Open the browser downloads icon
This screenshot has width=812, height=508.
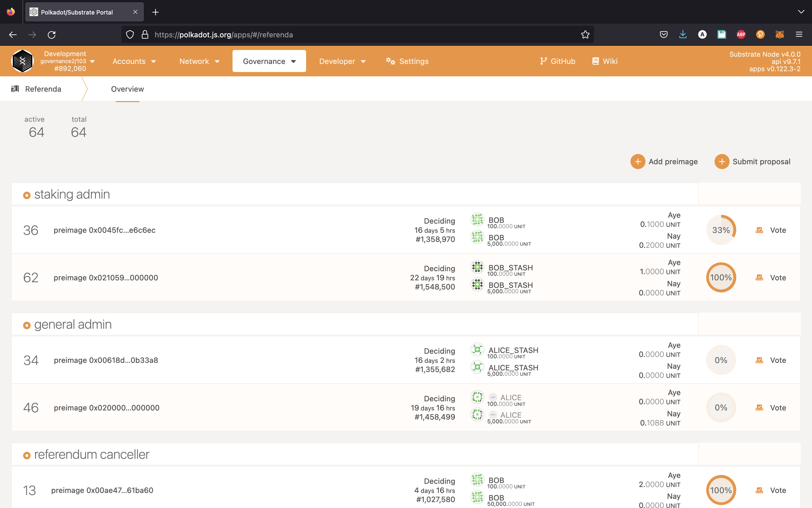coord(683,34)
